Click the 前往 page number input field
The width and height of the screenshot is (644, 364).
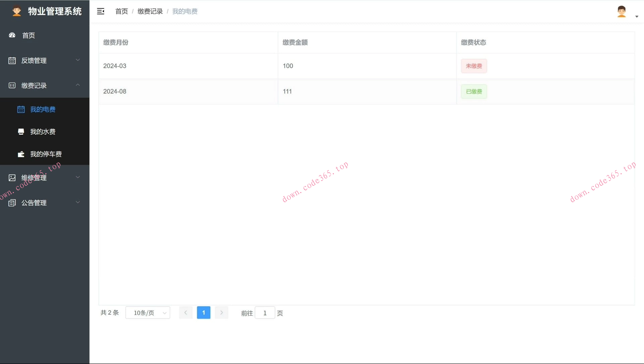tap(265, 313)
